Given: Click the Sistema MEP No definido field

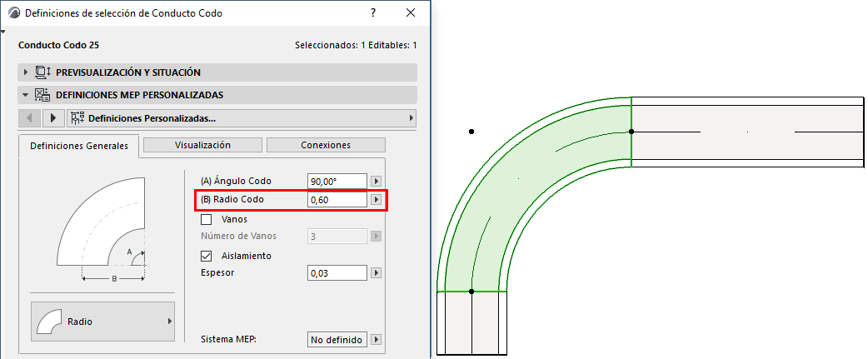Looking at the screenshot, I should [x=337, y=340].
